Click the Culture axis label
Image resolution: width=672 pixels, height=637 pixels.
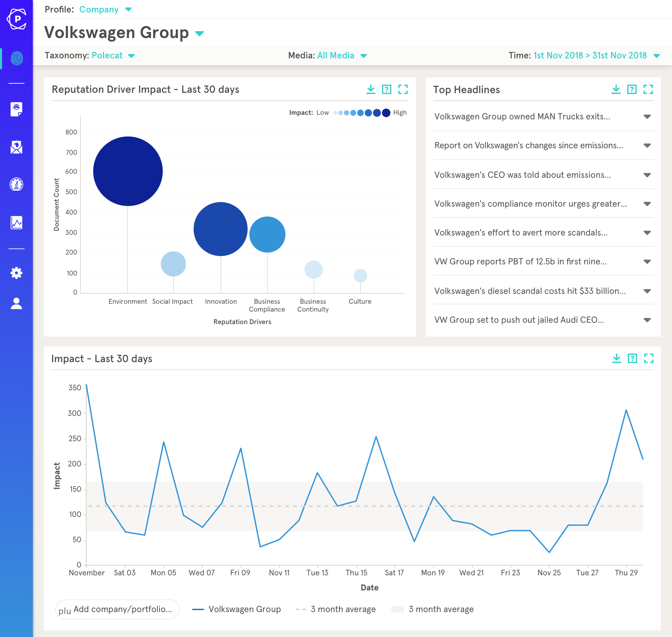tap(360, 301)
